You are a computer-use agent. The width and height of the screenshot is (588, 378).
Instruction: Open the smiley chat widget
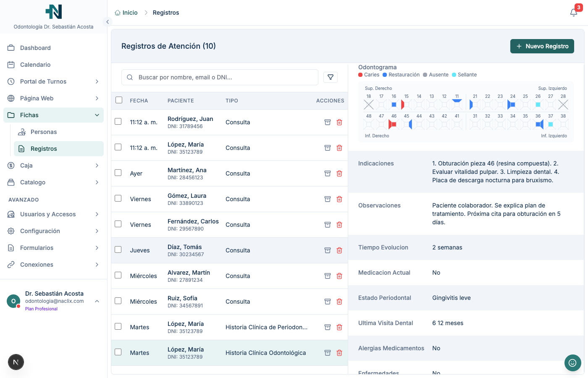click(x=572, y=363)
